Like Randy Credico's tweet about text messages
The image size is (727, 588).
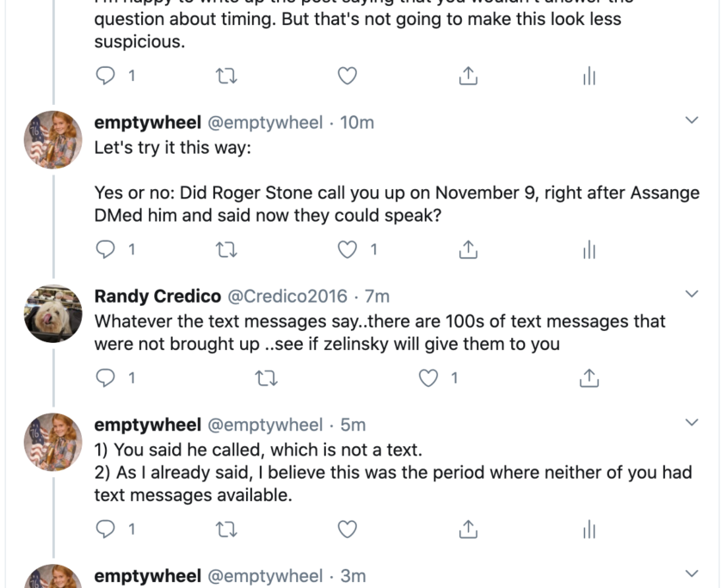click(x=428, y=377)
